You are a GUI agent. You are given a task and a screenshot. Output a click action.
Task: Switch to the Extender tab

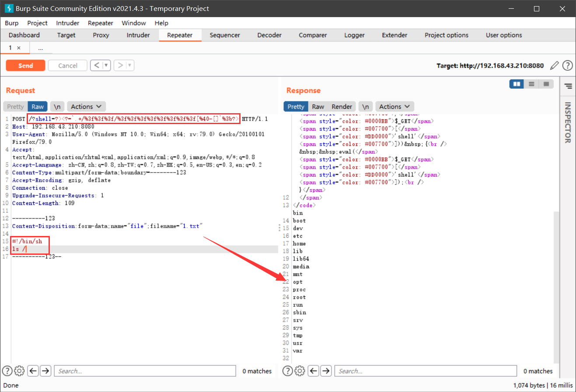point(394,35)
